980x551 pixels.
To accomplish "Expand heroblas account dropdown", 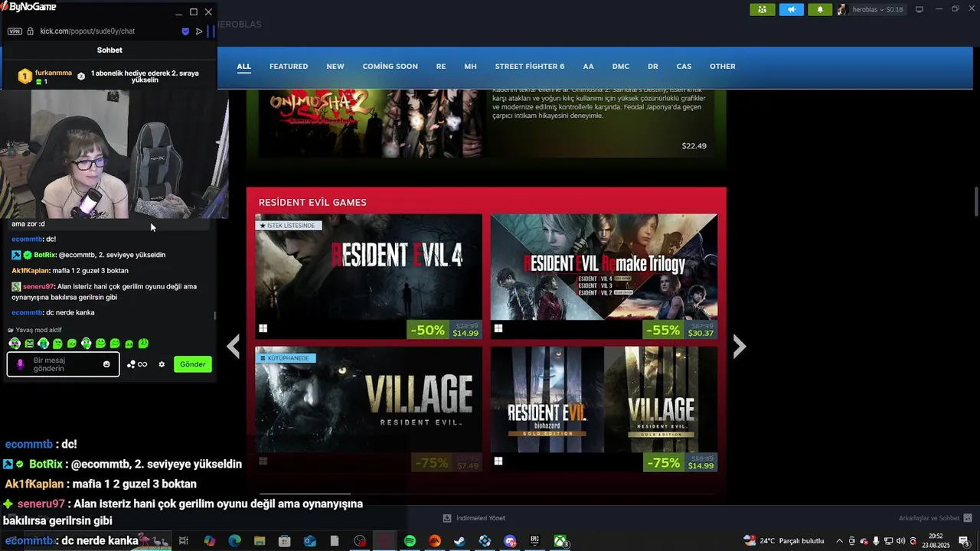I will tap(871, 9).
